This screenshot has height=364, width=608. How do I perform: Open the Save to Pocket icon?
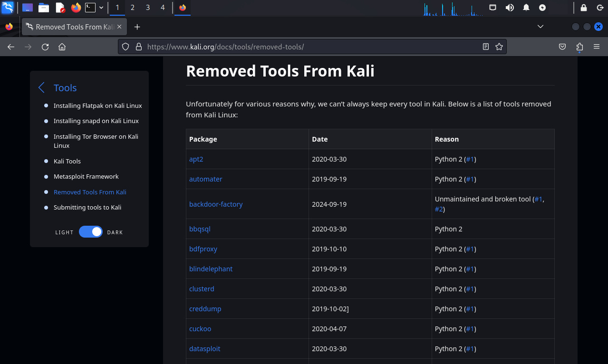click(562, 47)
